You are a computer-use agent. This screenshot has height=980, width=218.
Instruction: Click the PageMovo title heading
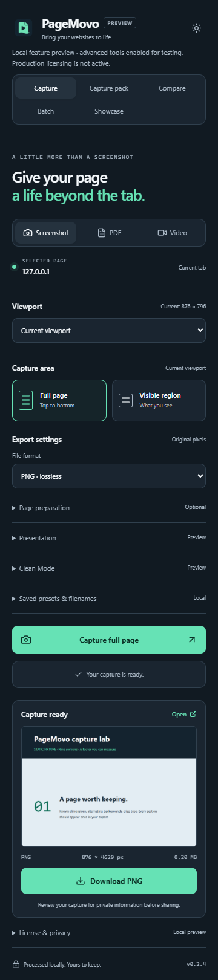click(70, 24)
